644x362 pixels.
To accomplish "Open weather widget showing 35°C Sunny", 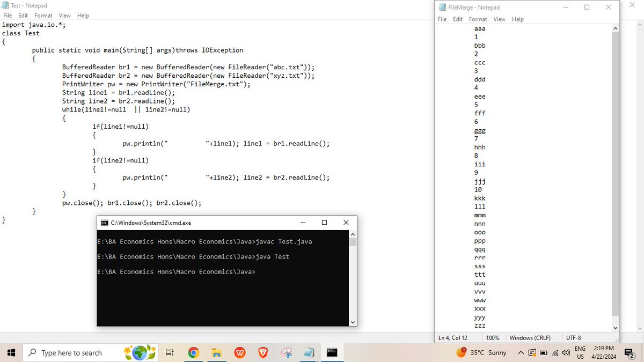I will 482,352.
